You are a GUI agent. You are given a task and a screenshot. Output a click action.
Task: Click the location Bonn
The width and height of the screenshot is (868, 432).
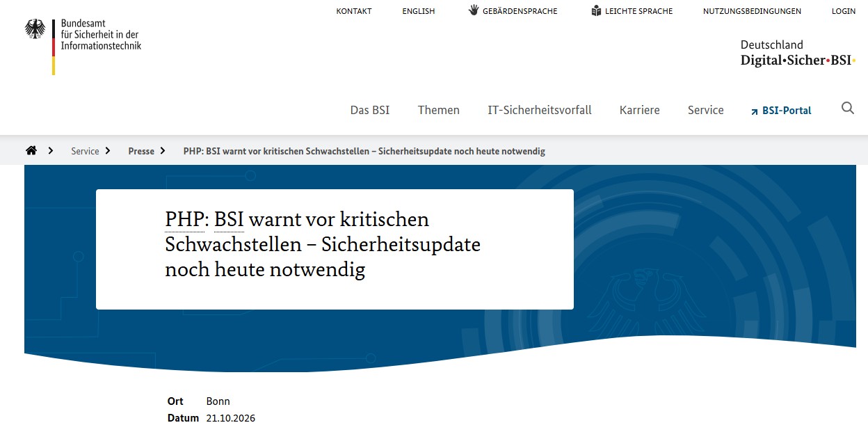click(x=218, y=401)
